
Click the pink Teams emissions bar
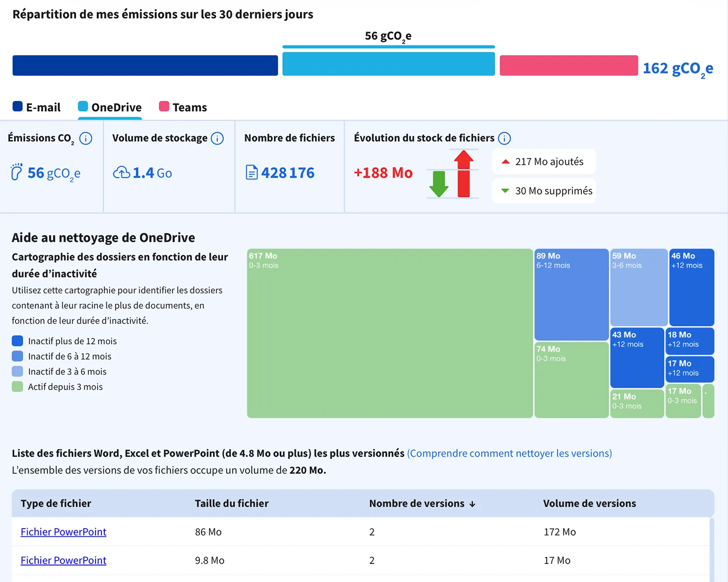(569, 65)
